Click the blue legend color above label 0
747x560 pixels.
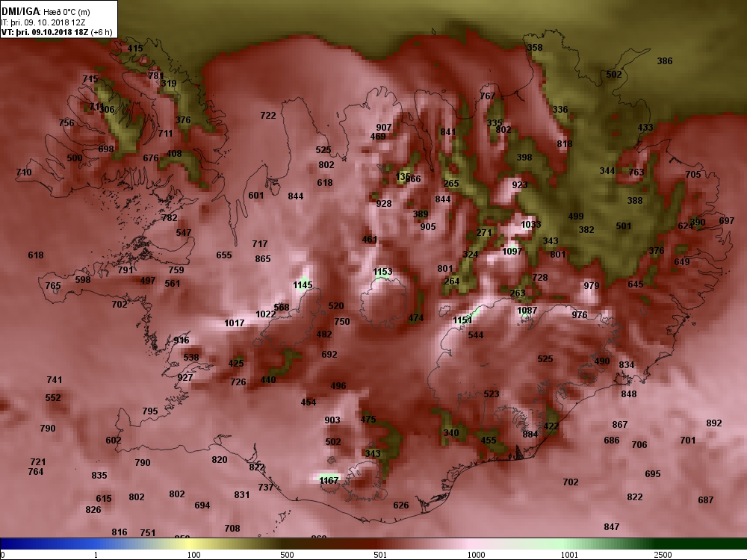point(4,544)
